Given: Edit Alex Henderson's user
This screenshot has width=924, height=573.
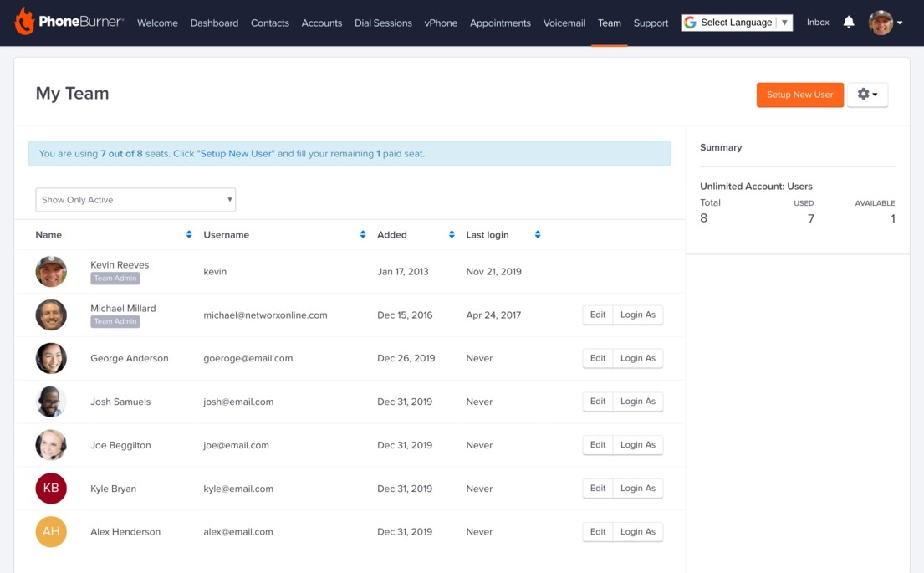Looking at the screenshot, I should point(598,532).
